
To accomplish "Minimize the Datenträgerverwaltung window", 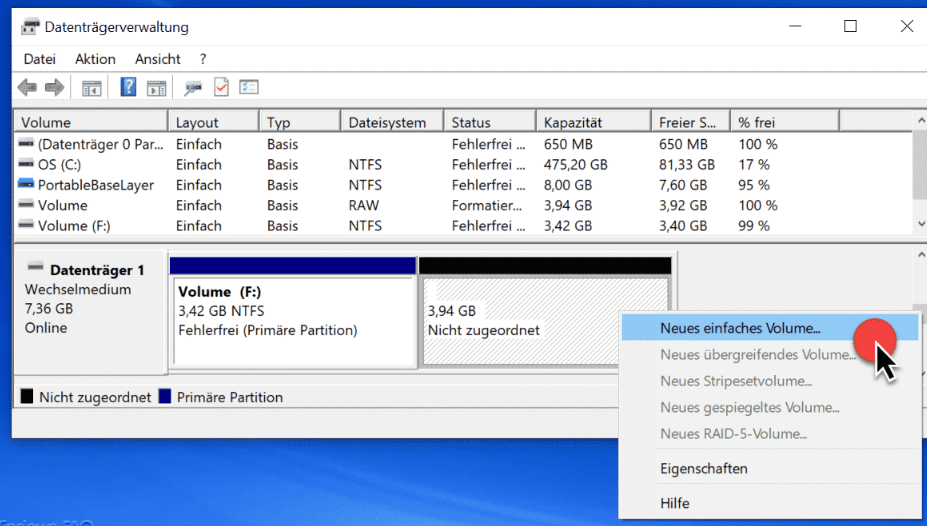I will [795, 26].
